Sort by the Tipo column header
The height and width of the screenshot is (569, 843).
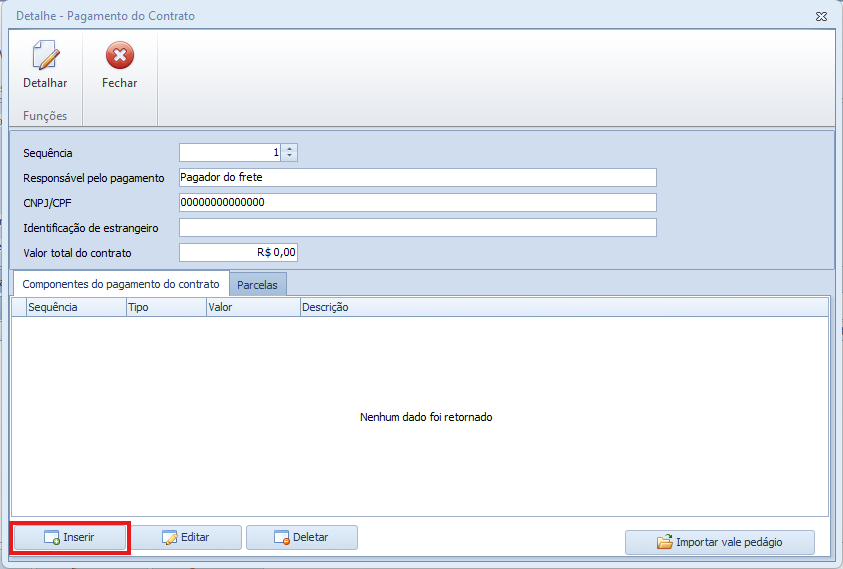(165, 307)
